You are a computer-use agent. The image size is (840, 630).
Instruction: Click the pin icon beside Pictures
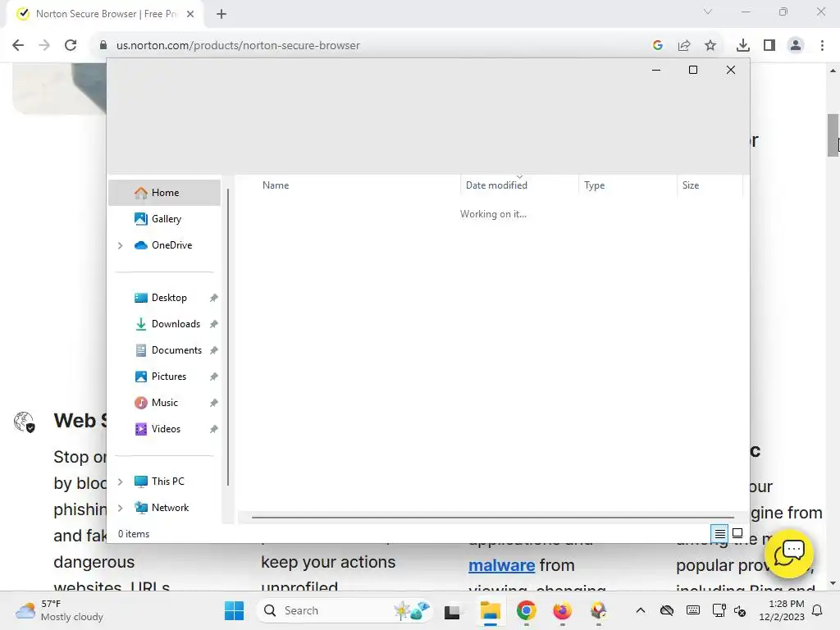tap(214, 377)
